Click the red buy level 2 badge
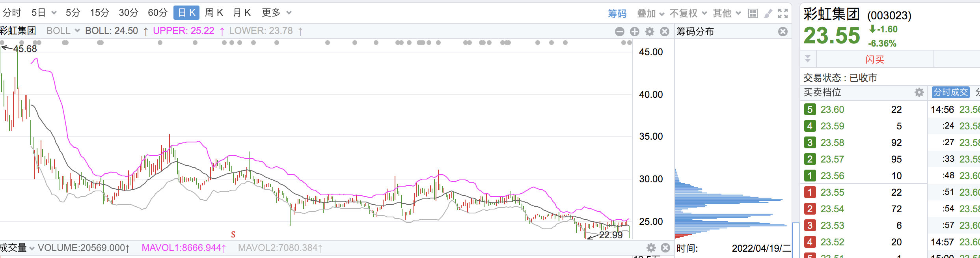Viewport: 980px width, 258px height. [x=810, y=209]
